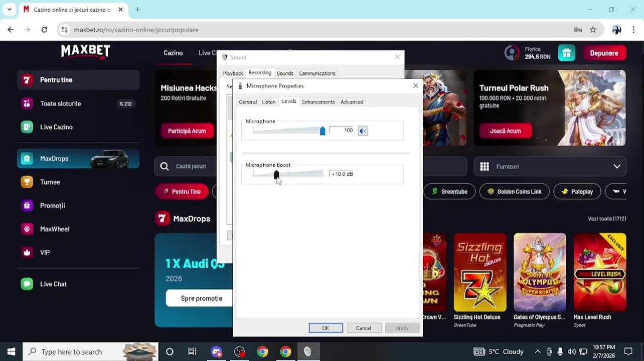Viewport: 644px width, 361px height.
Task: Open MaxDrops gift icon in sidebar
Action: pos(27,158)
